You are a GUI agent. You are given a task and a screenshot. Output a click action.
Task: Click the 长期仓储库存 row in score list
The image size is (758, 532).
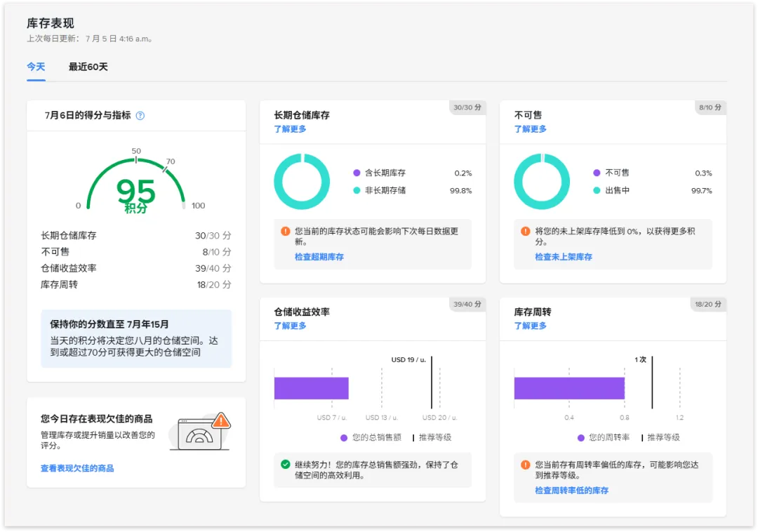(x=136, y=235)
